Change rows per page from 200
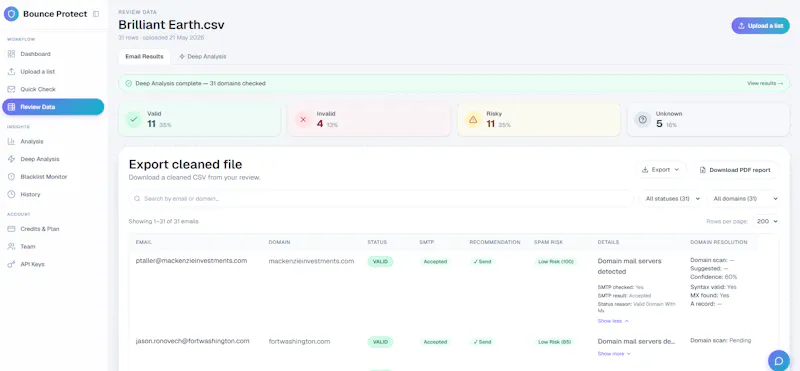Viewport: 800px width, 371px height. pyautogui.click(x=766, y=221)
